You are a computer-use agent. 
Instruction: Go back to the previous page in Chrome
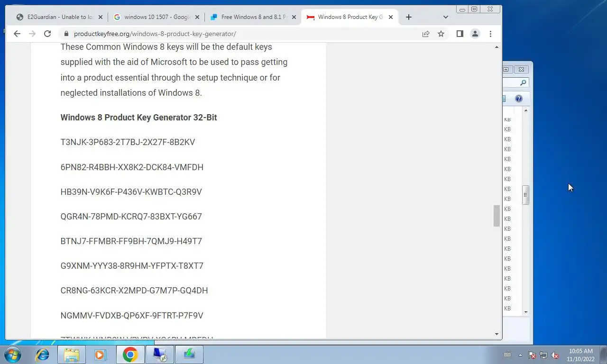(x=17, y=34)
